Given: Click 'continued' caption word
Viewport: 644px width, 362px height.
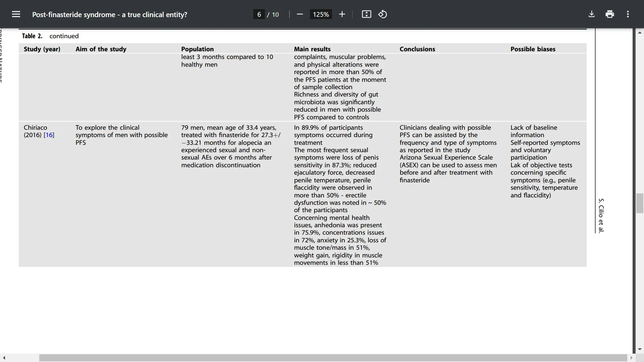Looking at the screenshot, I should point(64,36).
